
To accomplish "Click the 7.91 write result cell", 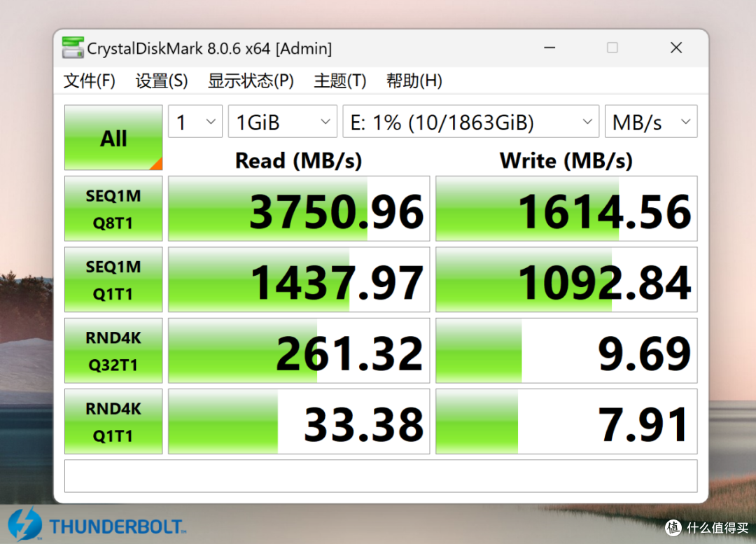I will point(566,421).
